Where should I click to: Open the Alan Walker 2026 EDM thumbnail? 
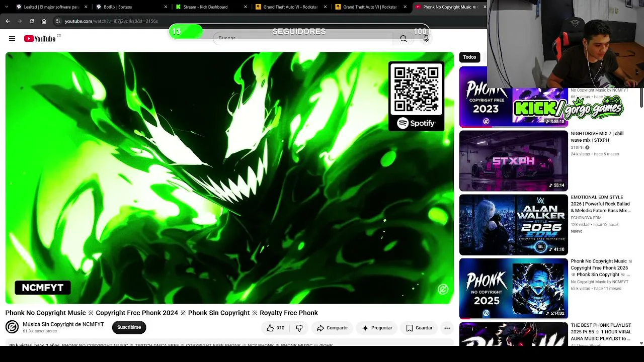click(514, 225)
